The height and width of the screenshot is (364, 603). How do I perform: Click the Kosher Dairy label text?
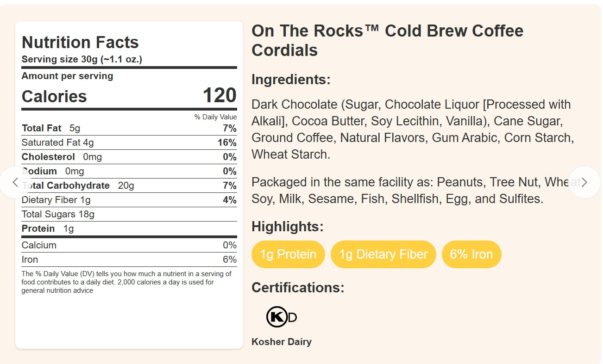pyautogui.click(x=281, y=342)
